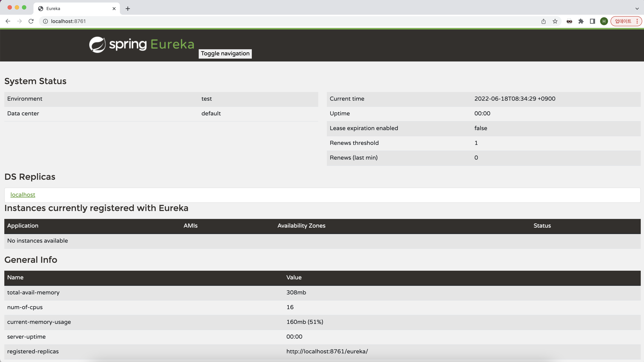Screen dimensions: 644x362
Task: Open the localhost replica link
Action: pos(23,194)
